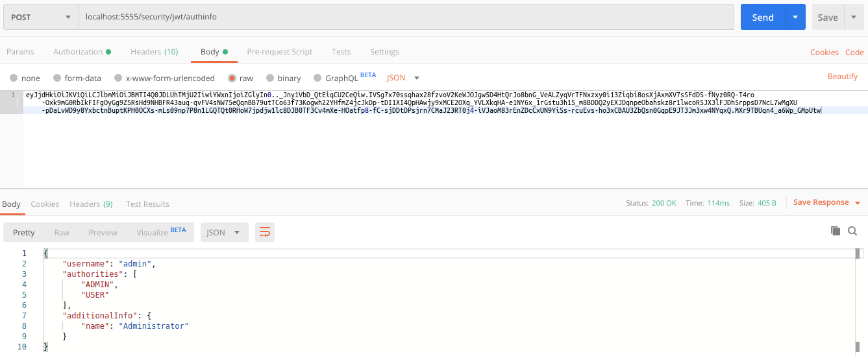Select the raw body type radio button
This screenshot has width=868, height=356.
coord(232,78)
